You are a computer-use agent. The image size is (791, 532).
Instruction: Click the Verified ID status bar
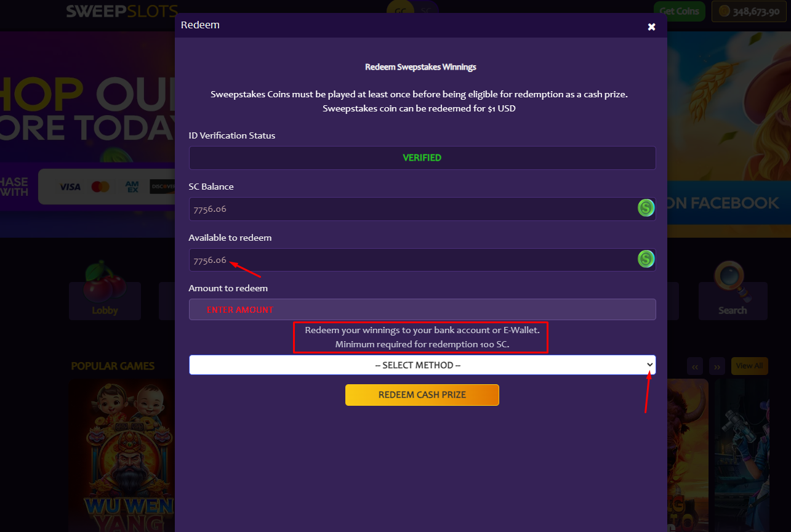click(x=422, y=158)
